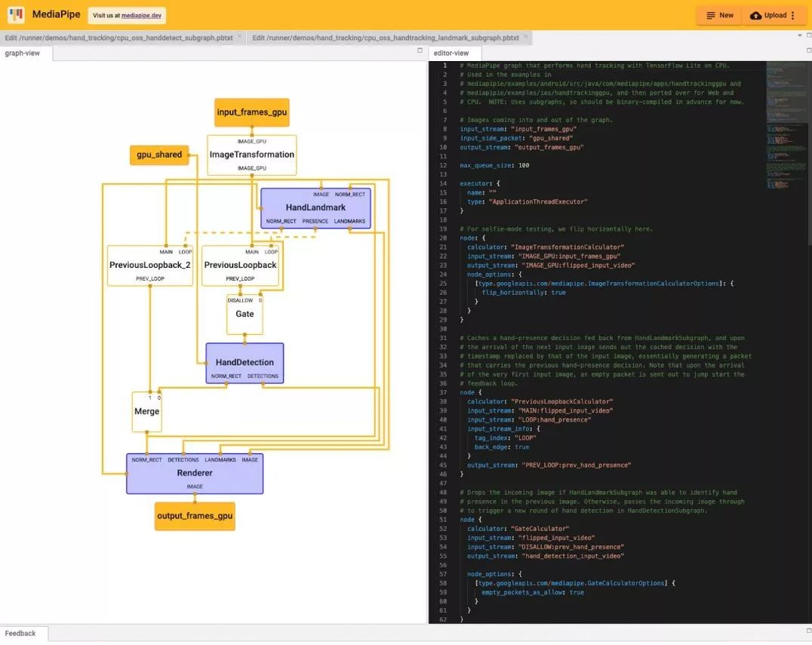Select the input_frames_gpu input node

(x=252, y=112)
